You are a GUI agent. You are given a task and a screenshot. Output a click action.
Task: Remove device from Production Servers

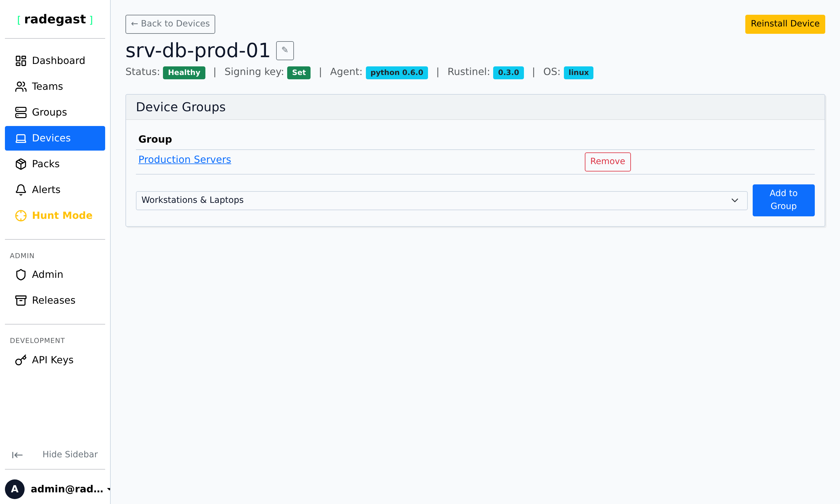608,162
